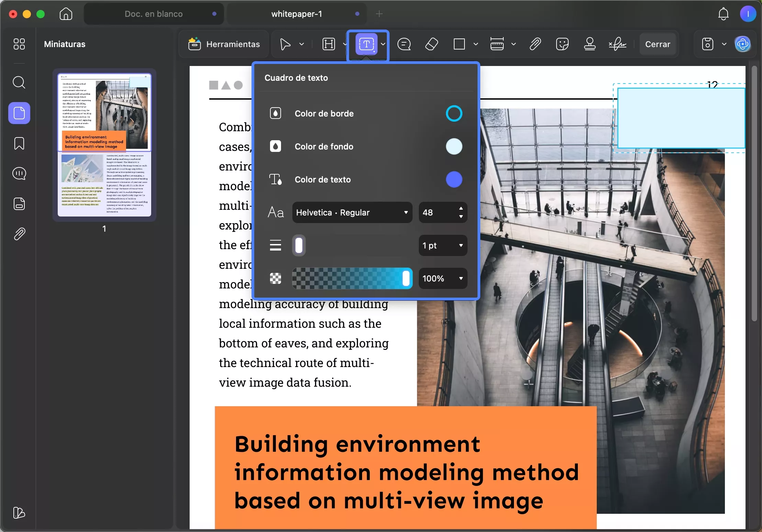762x532 pixels.
Task: Click the opacity slider bar
Action: click(x=352, y=278)
